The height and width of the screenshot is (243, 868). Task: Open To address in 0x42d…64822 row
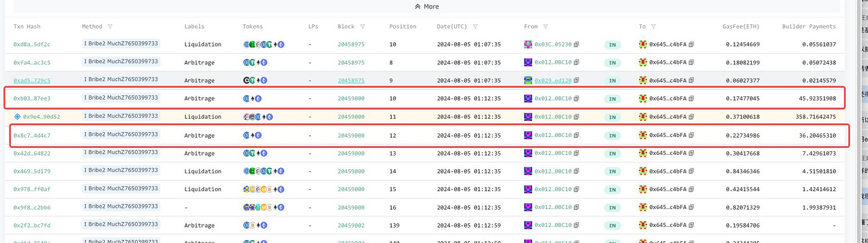pyautogui.click(x=668, y=153)
